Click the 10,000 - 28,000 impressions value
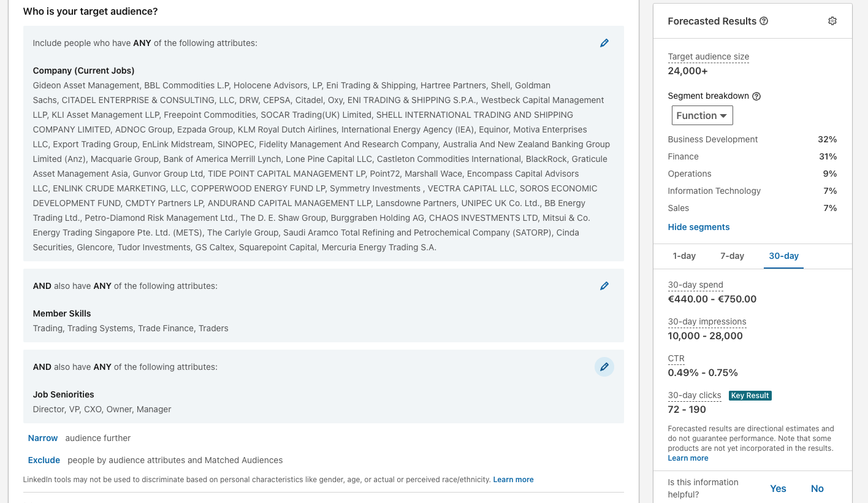Screen dimensions: 868x503 (x=706, y=336)
